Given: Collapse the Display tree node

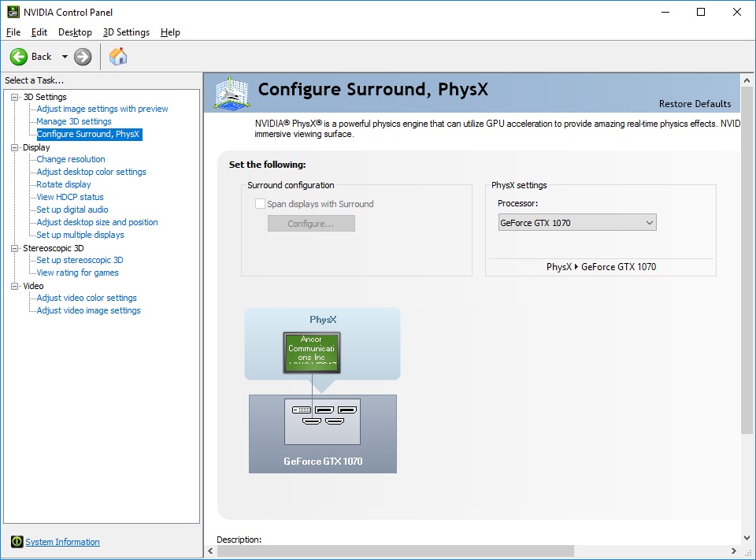Looking at the screenshot, I should (x=14, y=147).
